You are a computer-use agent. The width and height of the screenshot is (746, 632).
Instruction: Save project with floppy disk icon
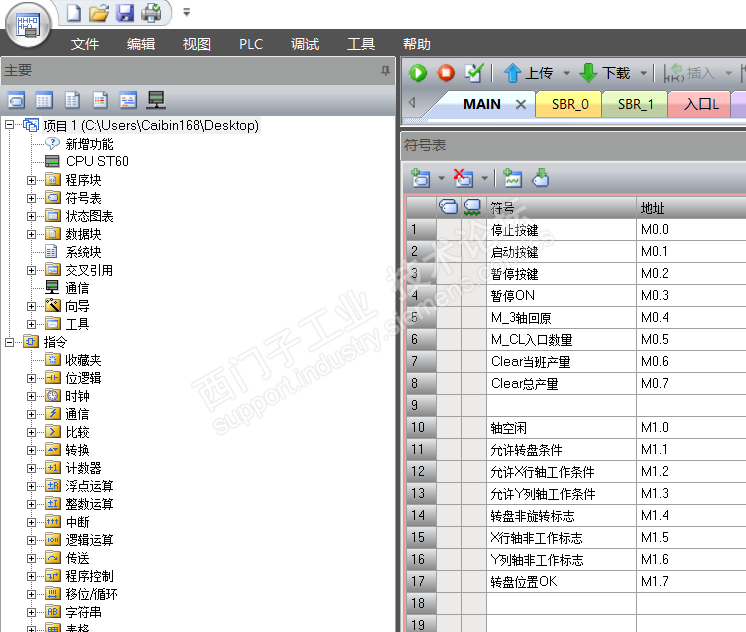coord(125,12)
